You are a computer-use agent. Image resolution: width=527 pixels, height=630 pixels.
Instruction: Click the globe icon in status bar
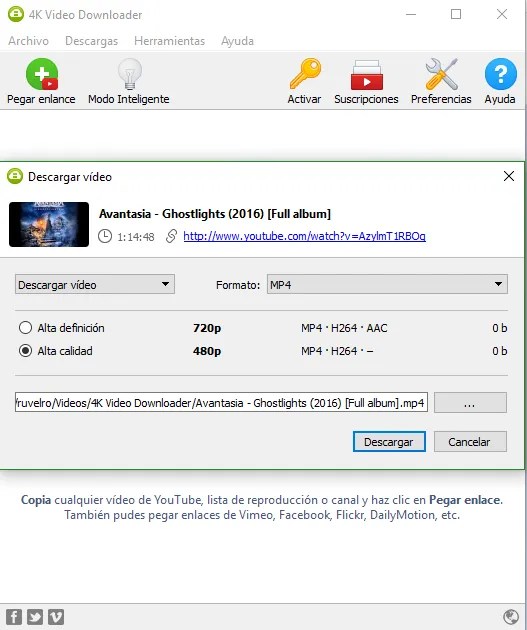click(x=511, y=616)
